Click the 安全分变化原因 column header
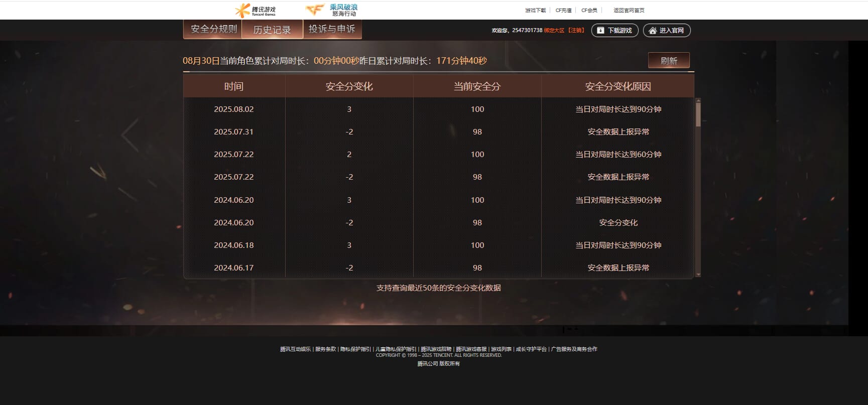The width and height of the screenshot is (868, 405). [x=618, y=86]
